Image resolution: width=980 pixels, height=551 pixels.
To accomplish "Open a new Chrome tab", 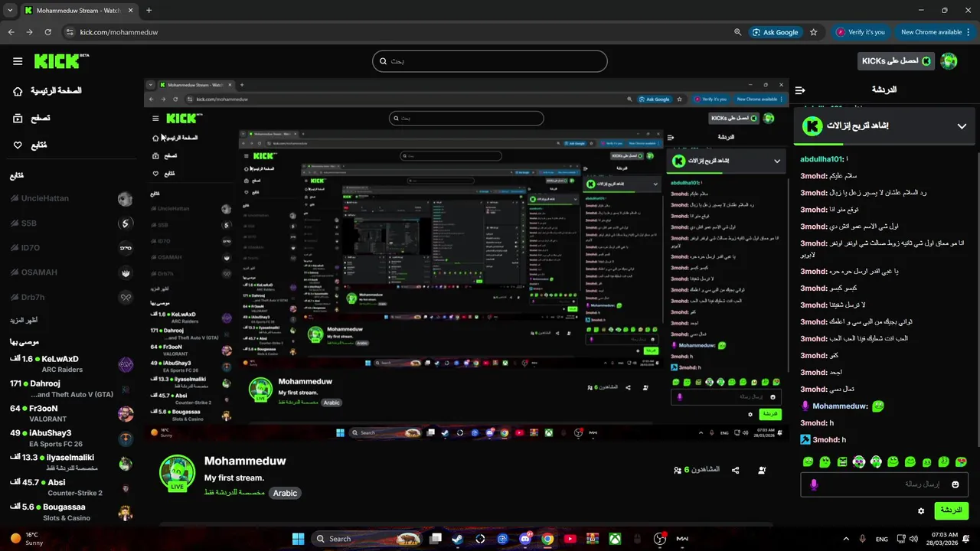I will (x=149, y=11).
